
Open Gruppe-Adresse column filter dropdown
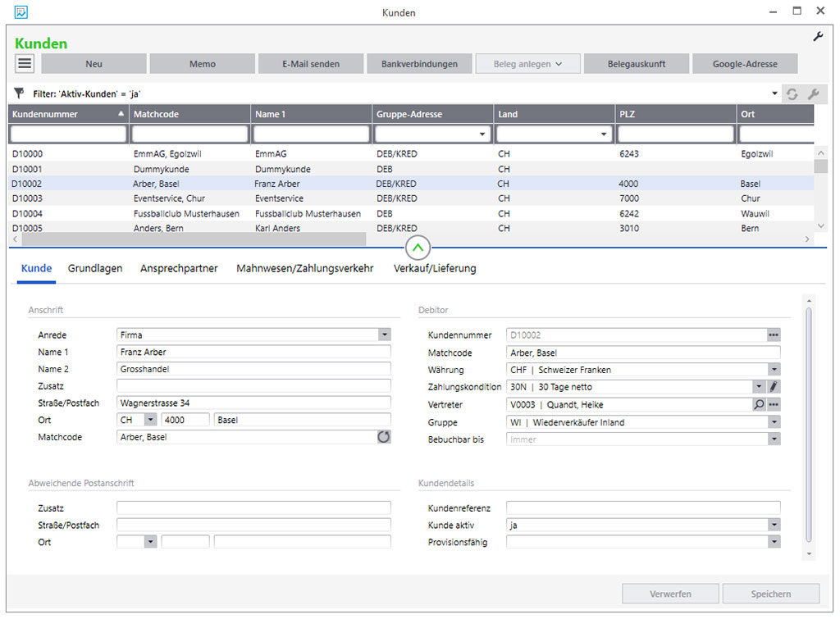pos(482,134)
